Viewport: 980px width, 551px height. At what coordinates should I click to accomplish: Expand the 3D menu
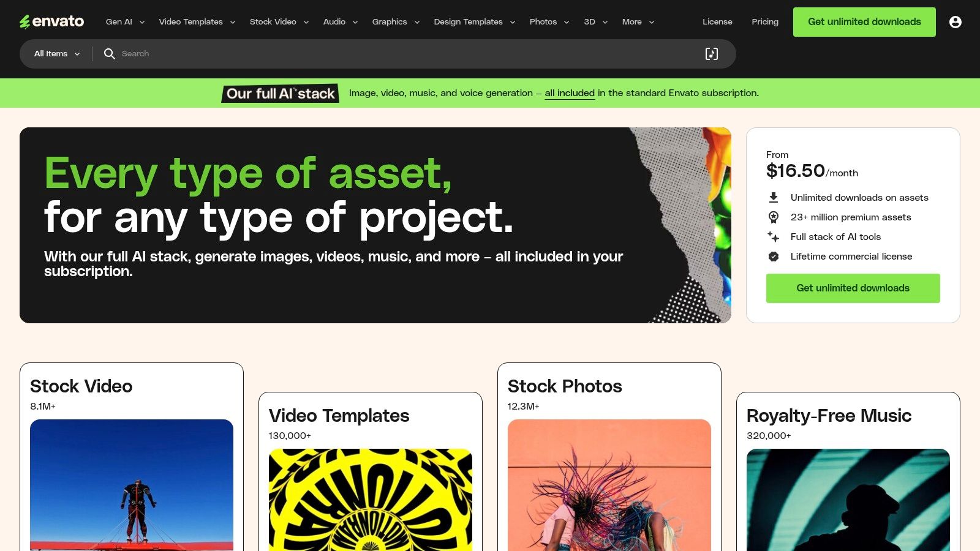point(595,21)
